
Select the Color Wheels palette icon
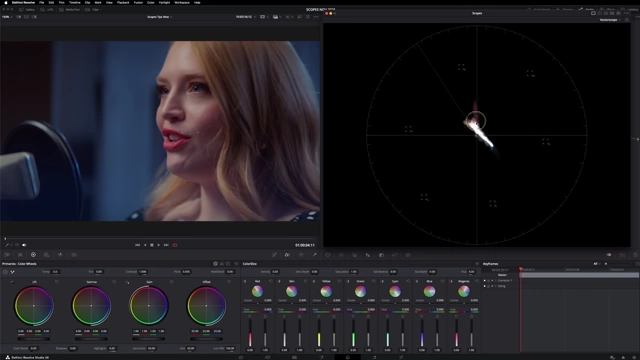(33, 255)
